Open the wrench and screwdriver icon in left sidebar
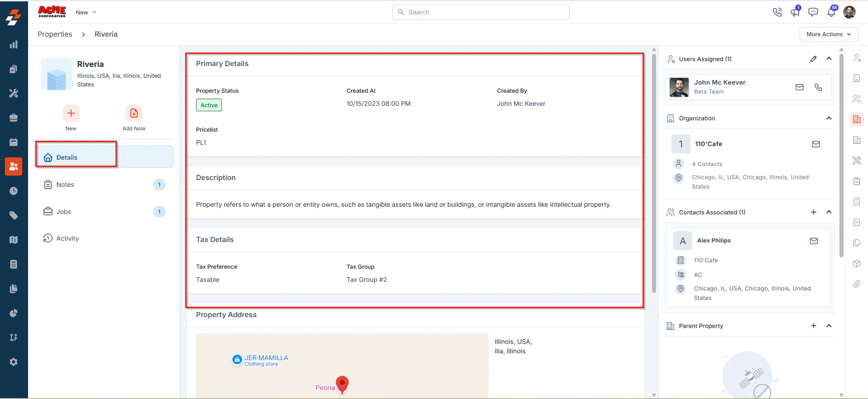This screenshot has height=399, width=868. [14, 93]
